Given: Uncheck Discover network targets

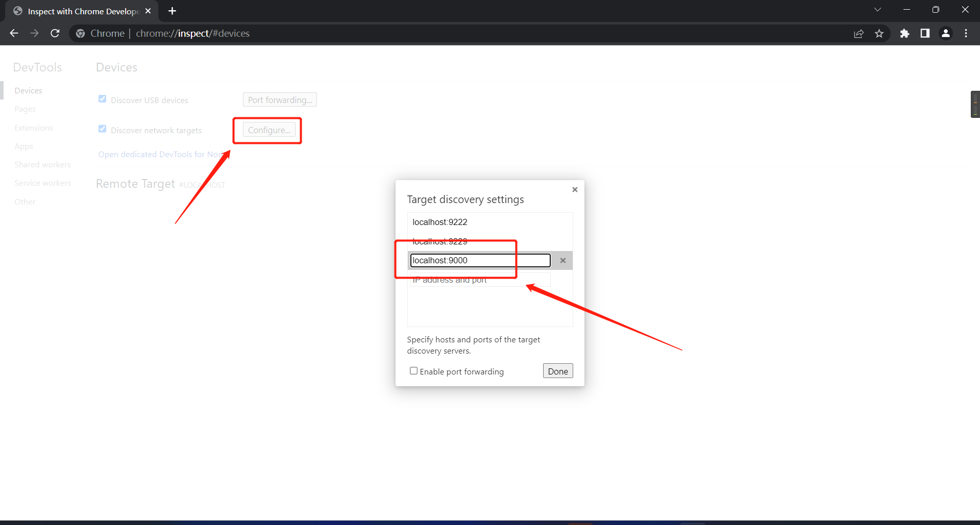Looking at the screenshot, I should (x=102, y=129).
